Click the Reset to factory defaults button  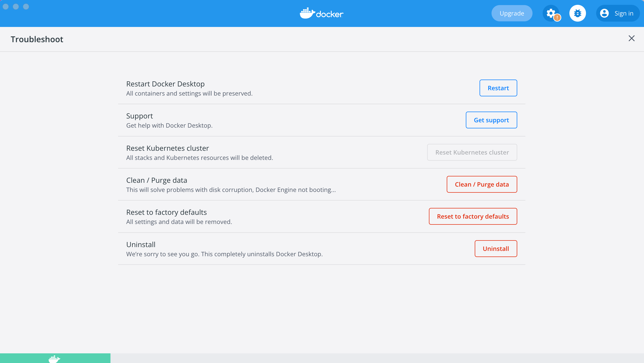pos(473,216)
